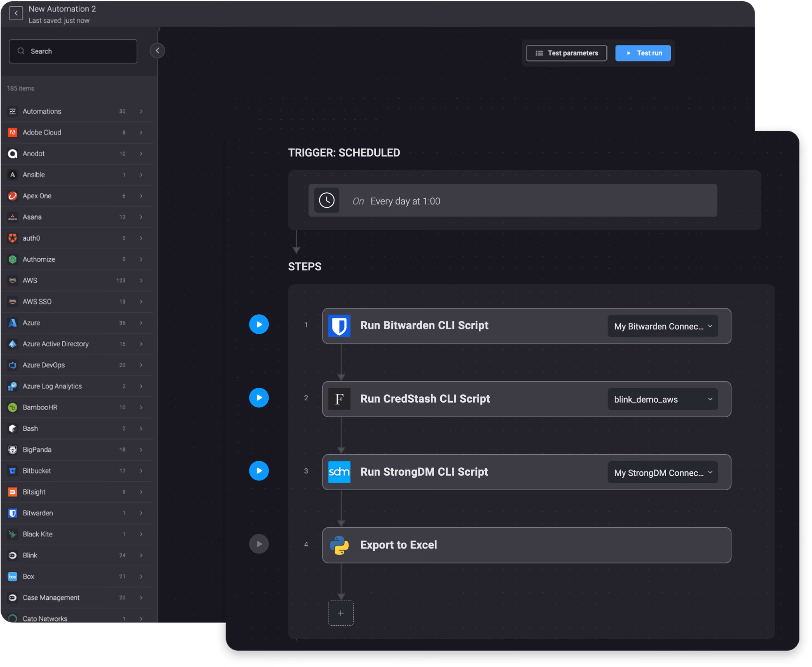Click the Test run button
812x667 pixels.
(x=643, y=53)
